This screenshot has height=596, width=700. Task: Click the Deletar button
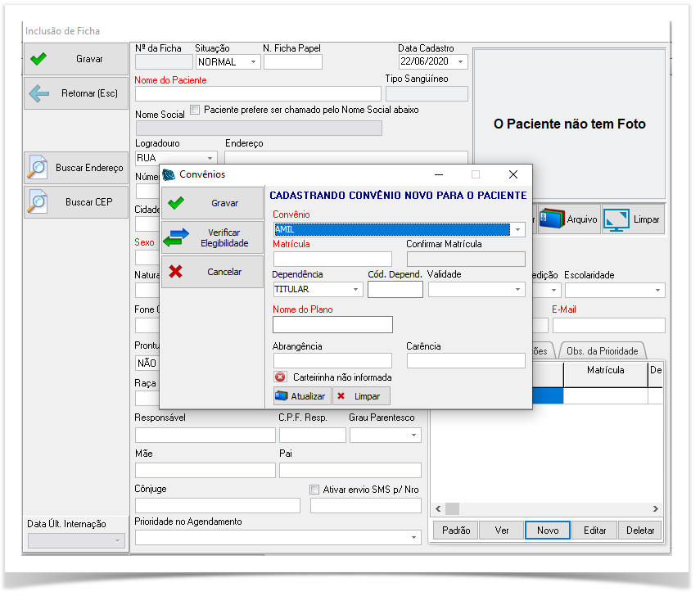(x=640, y=531)
